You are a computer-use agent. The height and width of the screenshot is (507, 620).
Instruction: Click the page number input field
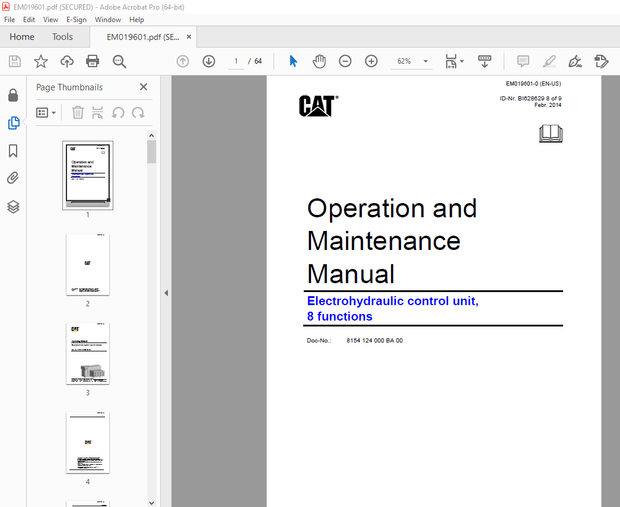click(x=236, y=61)
